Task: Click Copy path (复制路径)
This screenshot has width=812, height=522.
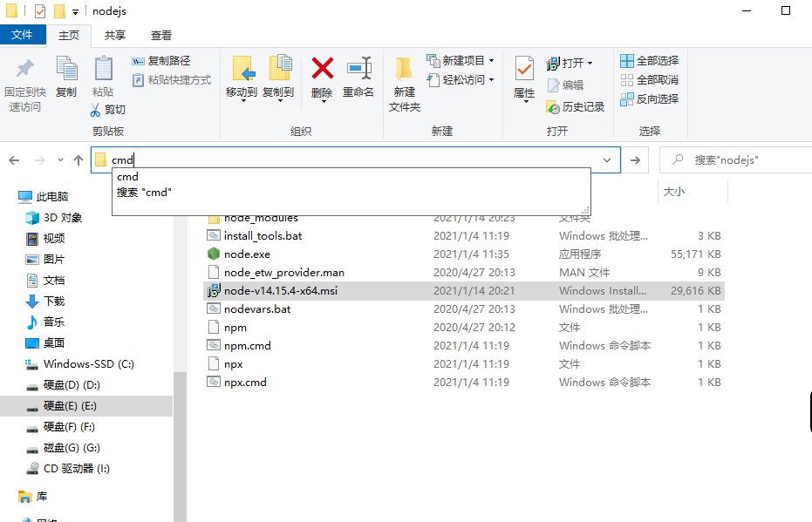Action: [x=161, y=61]
